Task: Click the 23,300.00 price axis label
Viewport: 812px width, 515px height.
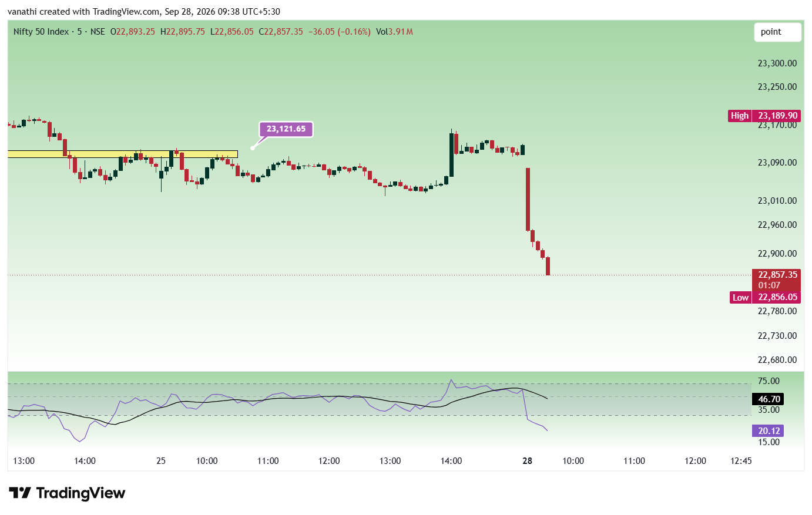Action: tap(777, 63)
